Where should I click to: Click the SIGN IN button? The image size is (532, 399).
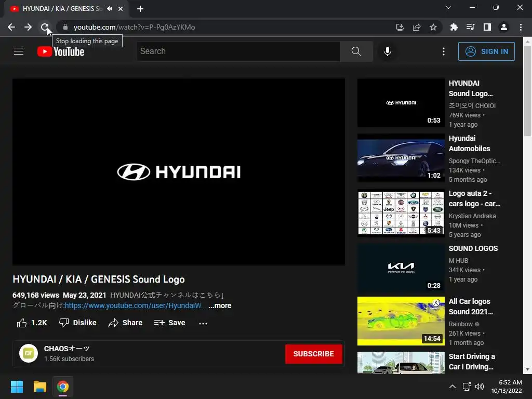coord(486,51)
